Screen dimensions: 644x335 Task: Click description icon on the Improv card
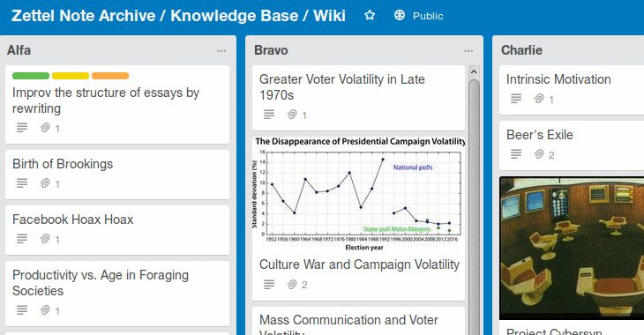(22, 128)
